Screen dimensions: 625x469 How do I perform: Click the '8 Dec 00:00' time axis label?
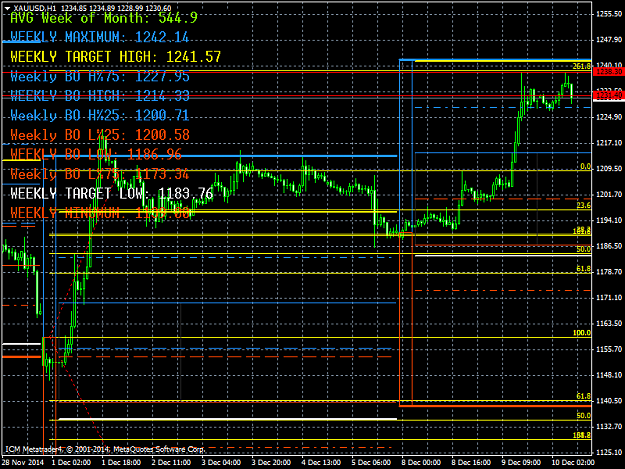421,462
